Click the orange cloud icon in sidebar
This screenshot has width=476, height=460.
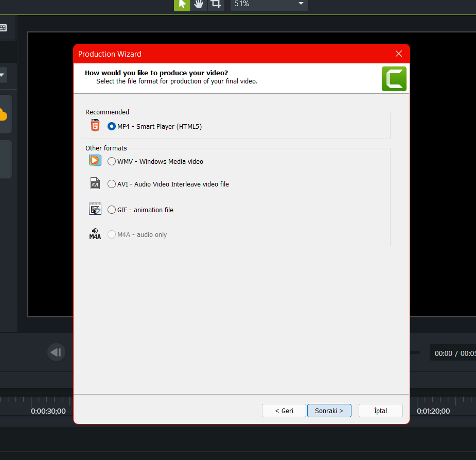(x=3, y=115)
